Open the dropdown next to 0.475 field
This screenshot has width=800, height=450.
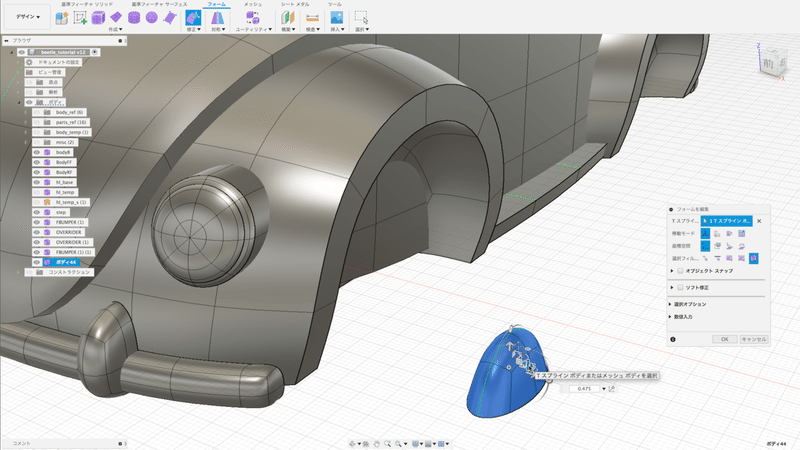(x=604, y=389)
